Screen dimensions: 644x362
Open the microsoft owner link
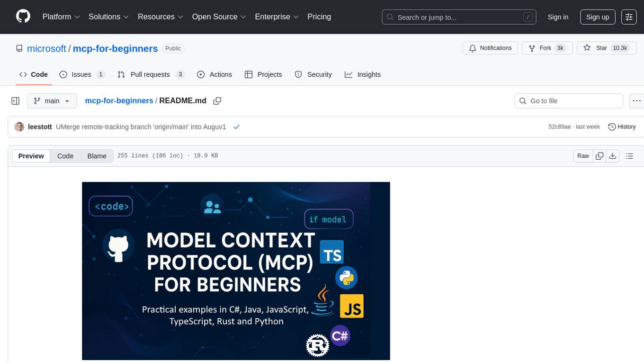46,48
